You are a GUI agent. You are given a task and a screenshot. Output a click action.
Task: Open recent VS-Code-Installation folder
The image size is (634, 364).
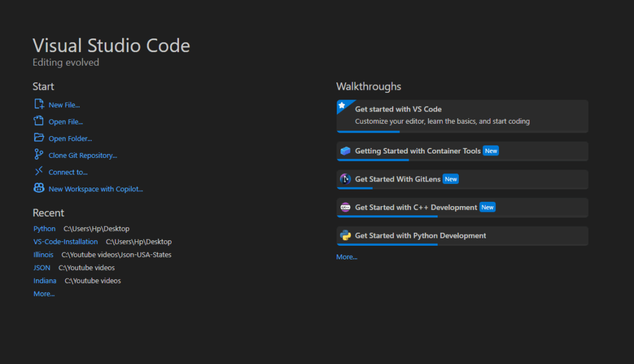(66, 242)
